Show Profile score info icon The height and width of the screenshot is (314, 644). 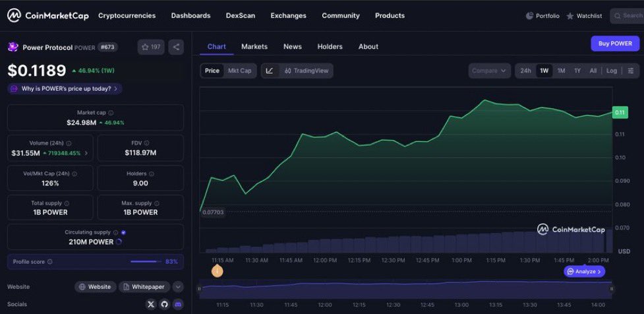[x=50, y=262]
